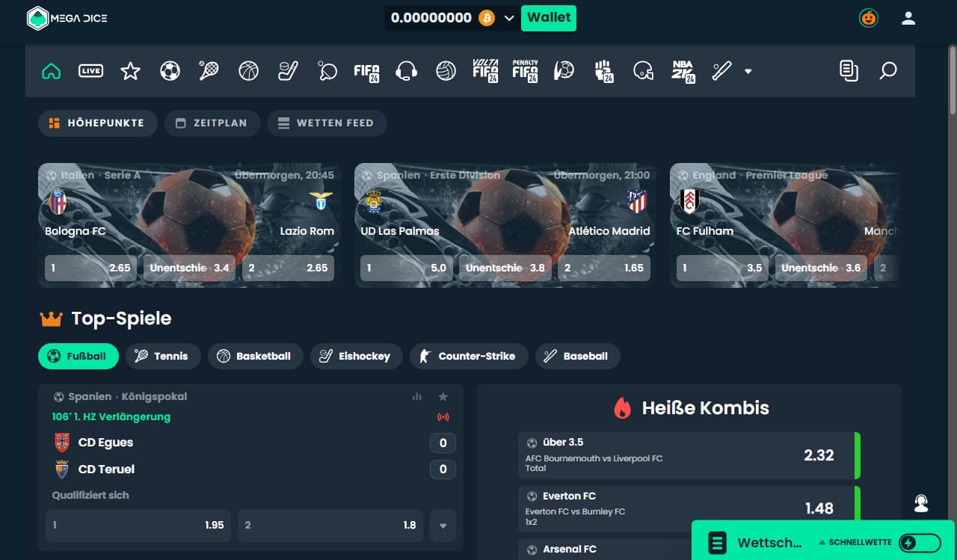This screenshot has width=957, height=560.
Task: Switch to Höhepunkte tab
Action: click(97, 123)
